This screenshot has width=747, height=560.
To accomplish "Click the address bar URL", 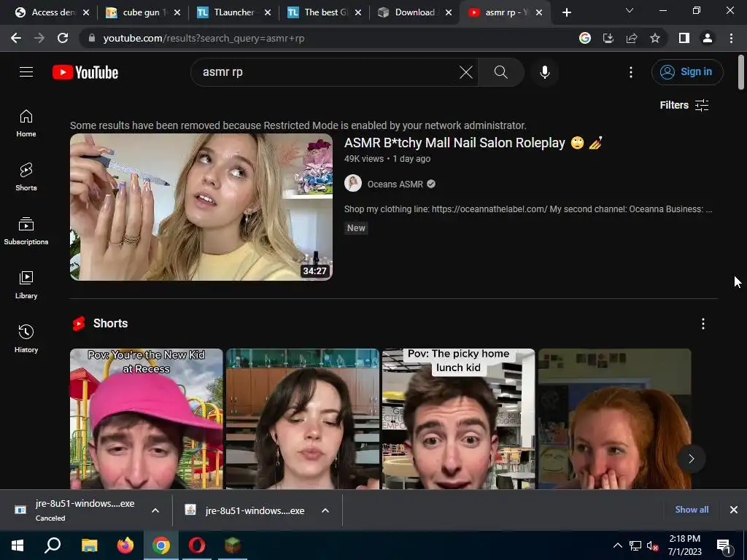I will pos(204,39).
